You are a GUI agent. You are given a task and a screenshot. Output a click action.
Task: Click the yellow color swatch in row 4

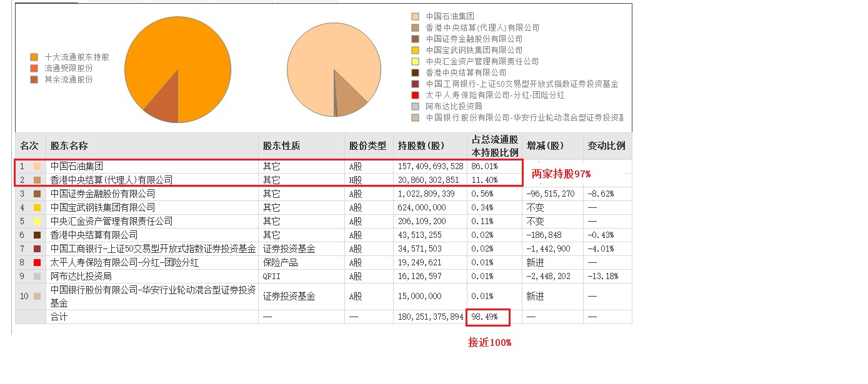37,207
